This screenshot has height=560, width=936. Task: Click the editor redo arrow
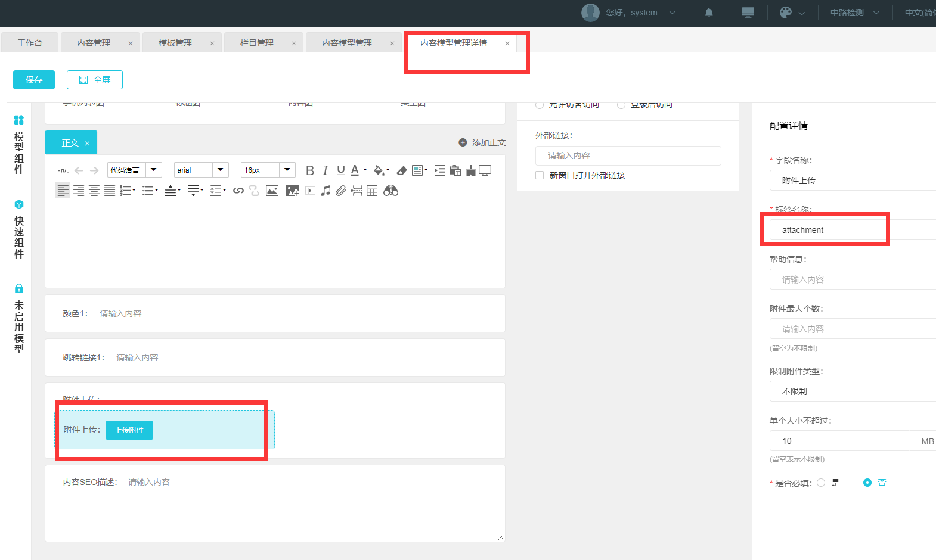pyautogui.click(x=94, y=170)
